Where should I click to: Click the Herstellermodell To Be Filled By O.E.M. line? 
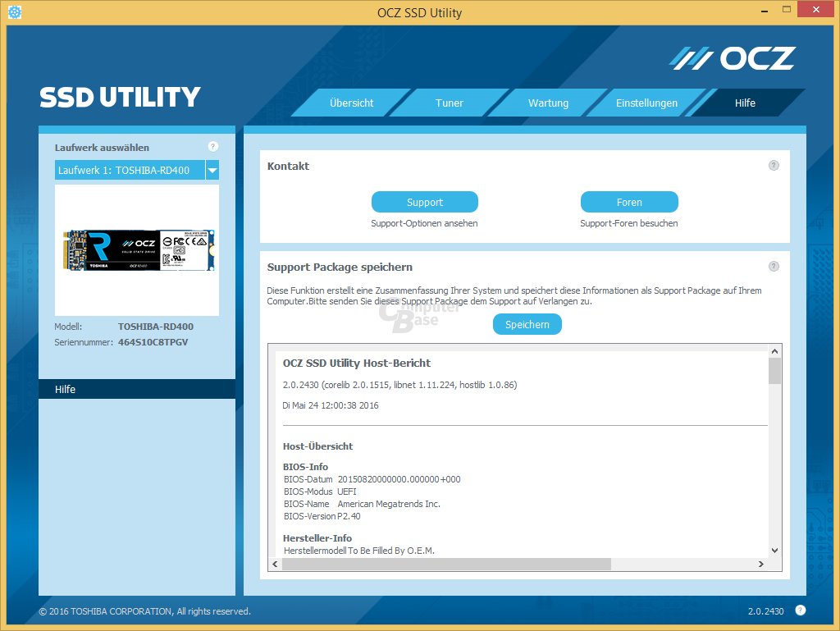pos(359,551)
